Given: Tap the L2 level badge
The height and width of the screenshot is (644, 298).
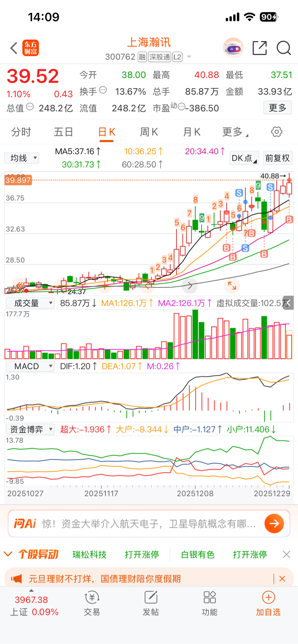Looking at the screenshot, I should tap(177, 57).
